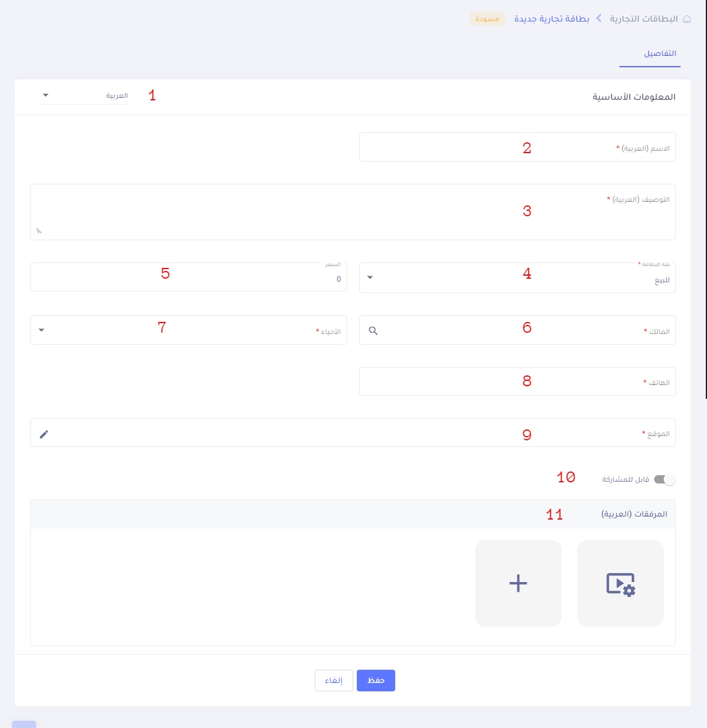The height and width of the screenshot is (728, 707).
Task: Click the إلغاء cancel button
Action: [x=333, y=681]
